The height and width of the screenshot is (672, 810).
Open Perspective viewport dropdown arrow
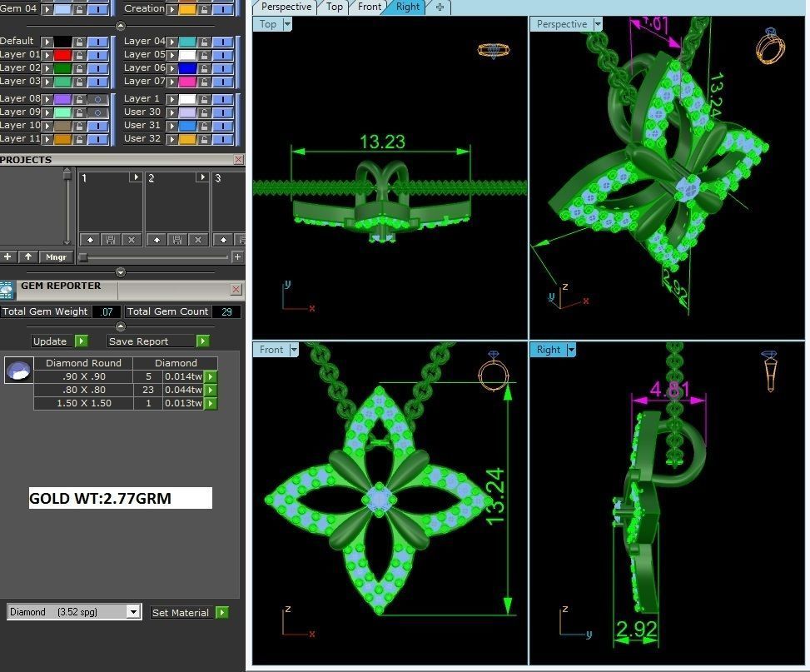click(598, 24)
